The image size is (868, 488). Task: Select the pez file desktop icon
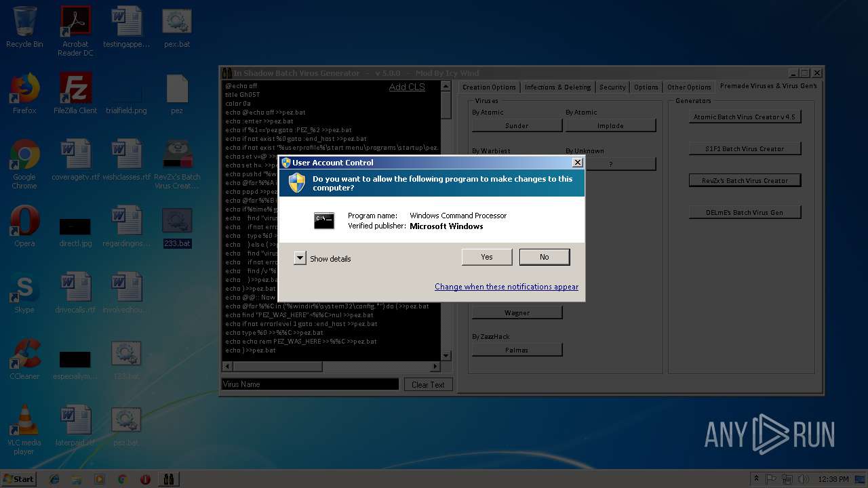click(x=177, y=94)
